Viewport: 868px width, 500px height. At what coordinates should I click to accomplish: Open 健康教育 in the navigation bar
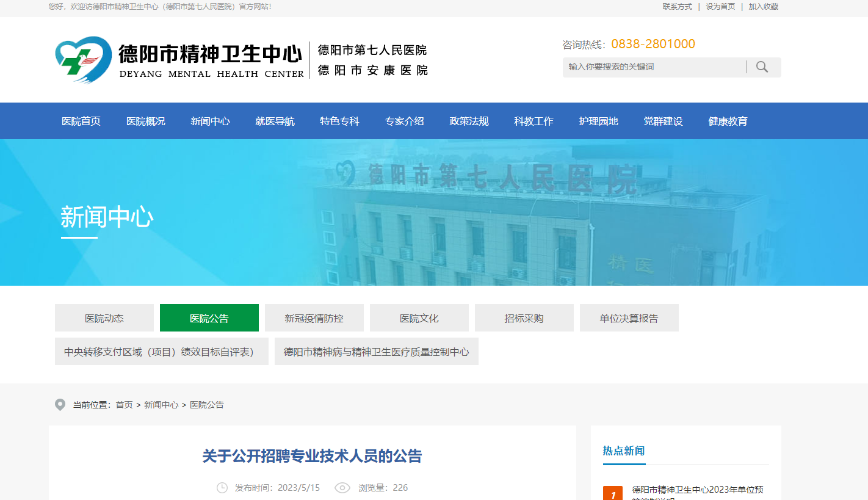click(x=728, y=121)
